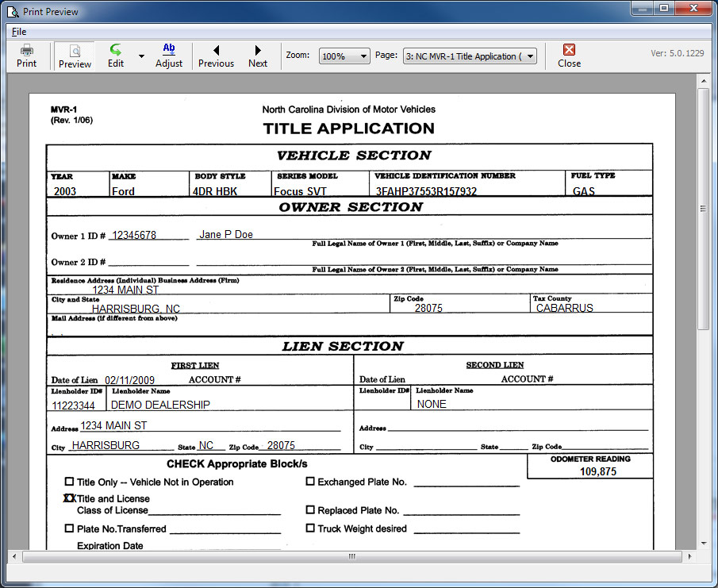Open the File menu
Viewport: 718px width, 588px height.
pyautogui.click(x=19, y=32)
